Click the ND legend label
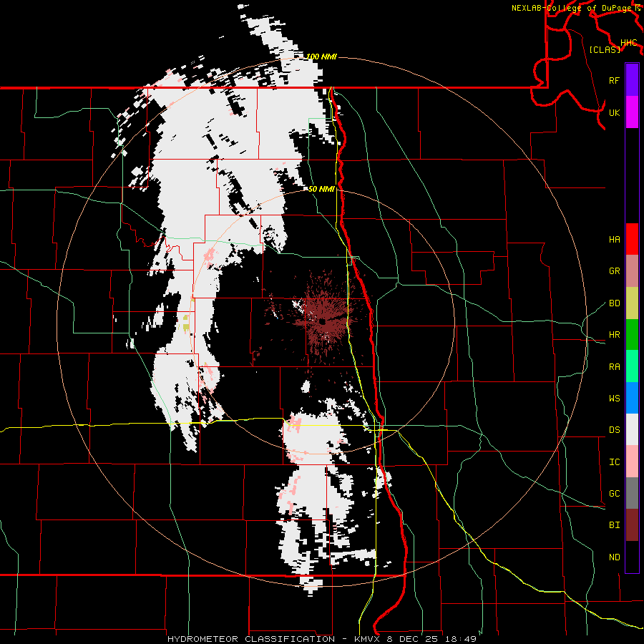Screen dimensions: 644x644 pos(615,557)
